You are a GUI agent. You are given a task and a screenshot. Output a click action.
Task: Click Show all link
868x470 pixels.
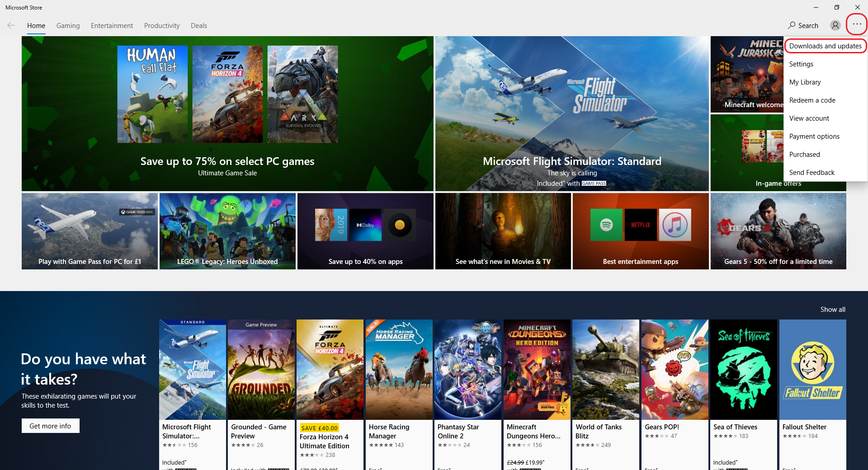pyautogui.click(x=833, y=310)
